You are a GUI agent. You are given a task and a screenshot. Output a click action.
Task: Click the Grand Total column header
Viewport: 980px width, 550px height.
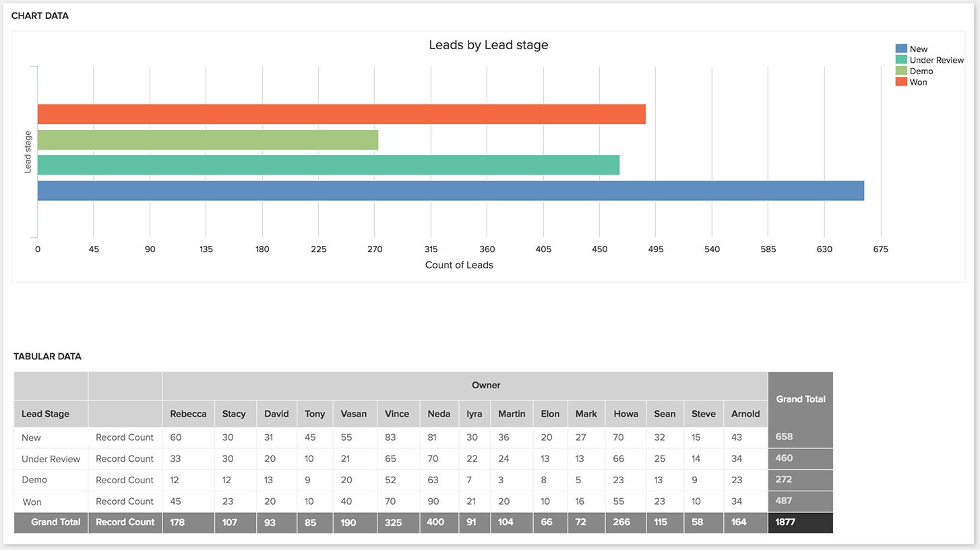pos(801,399)
